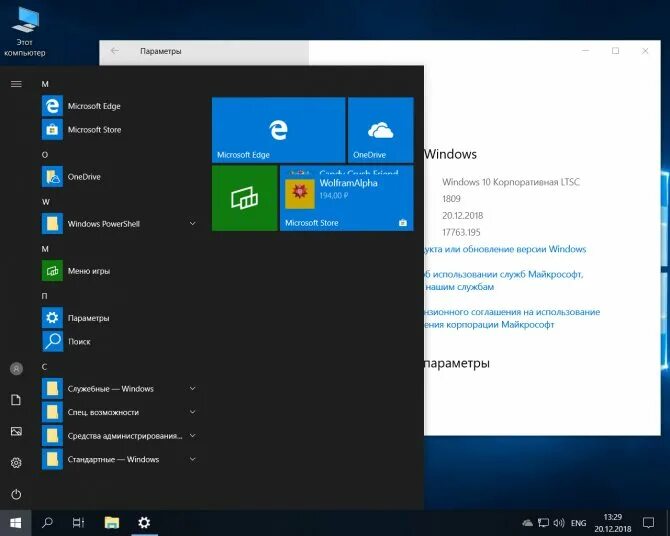Open Documents from Start sidebar

pos(16,400)
